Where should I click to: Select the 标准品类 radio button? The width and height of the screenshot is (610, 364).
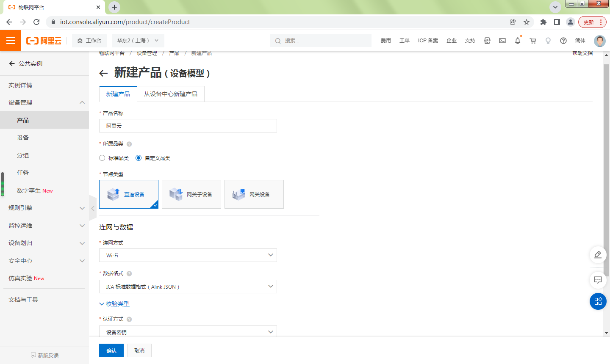(102, 158)
